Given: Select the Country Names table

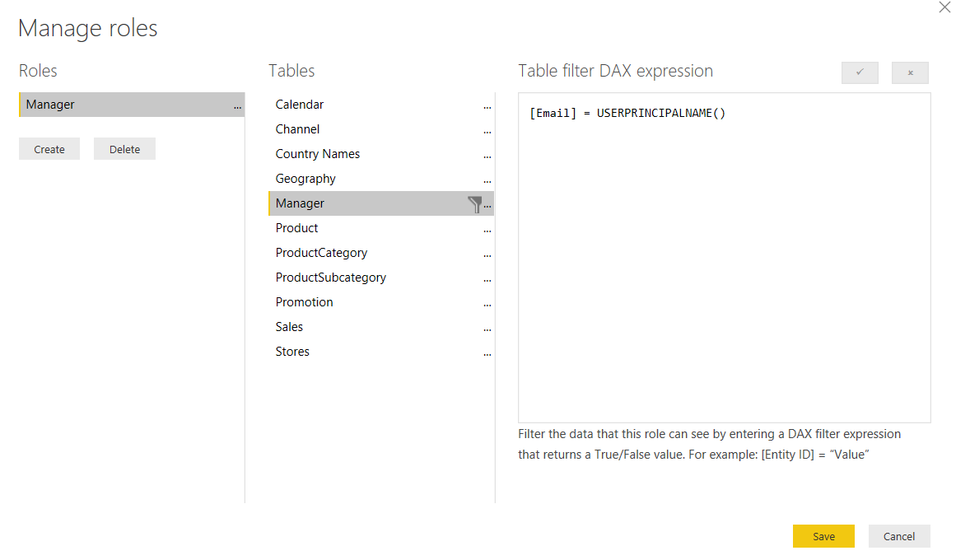Looking at the screenshot, I should coord(317,154).
